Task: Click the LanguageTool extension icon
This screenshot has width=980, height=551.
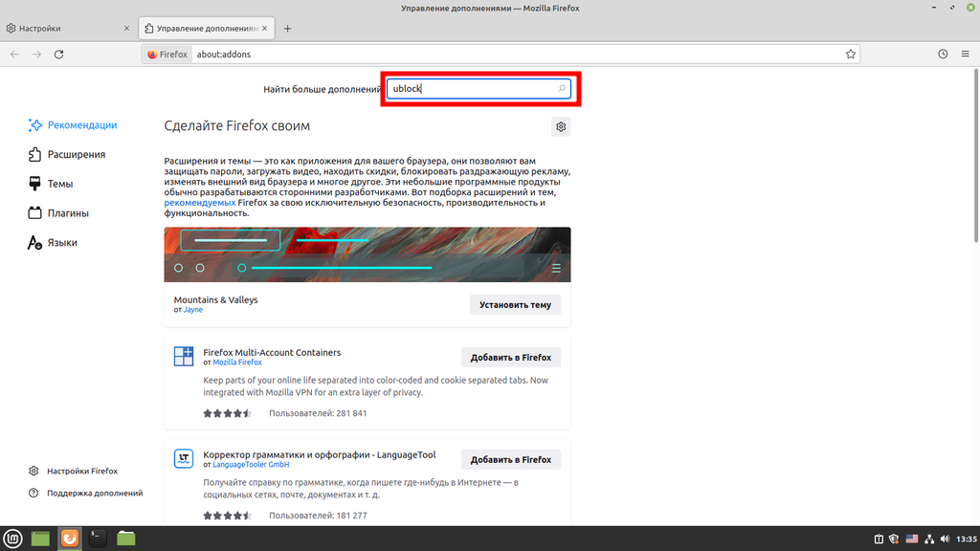Action: [184, 459]
